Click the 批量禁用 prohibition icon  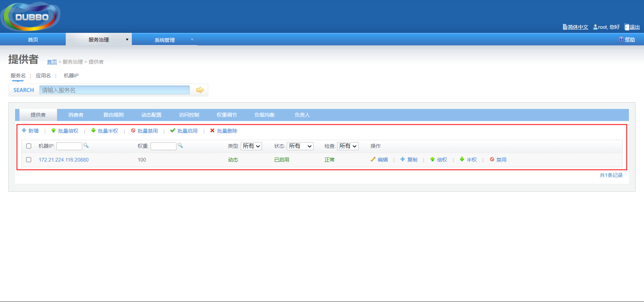click(133, 131)
